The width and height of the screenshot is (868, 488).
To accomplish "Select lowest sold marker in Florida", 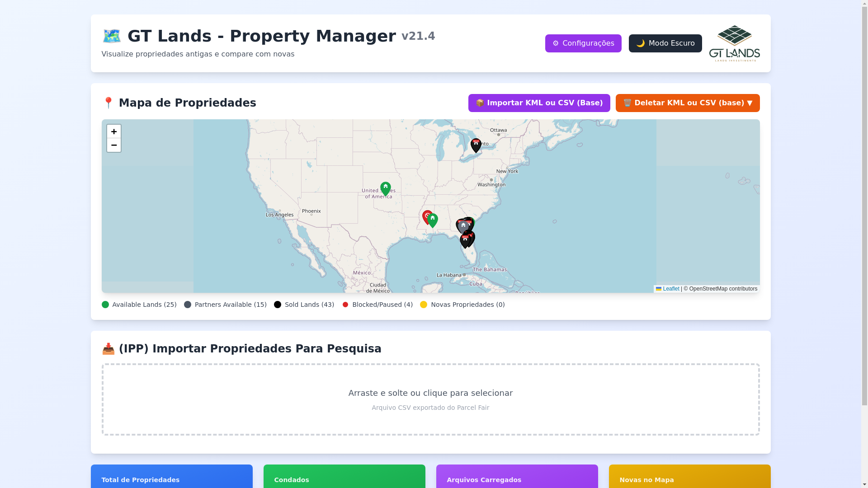I will (x=465, y=241).
